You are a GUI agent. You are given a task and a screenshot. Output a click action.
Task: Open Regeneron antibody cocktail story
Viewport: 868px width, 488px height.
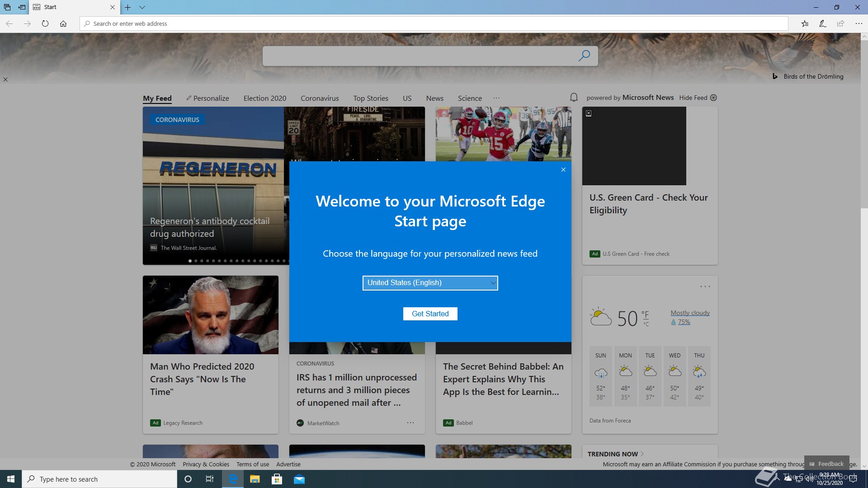click(x=210, y=227)
